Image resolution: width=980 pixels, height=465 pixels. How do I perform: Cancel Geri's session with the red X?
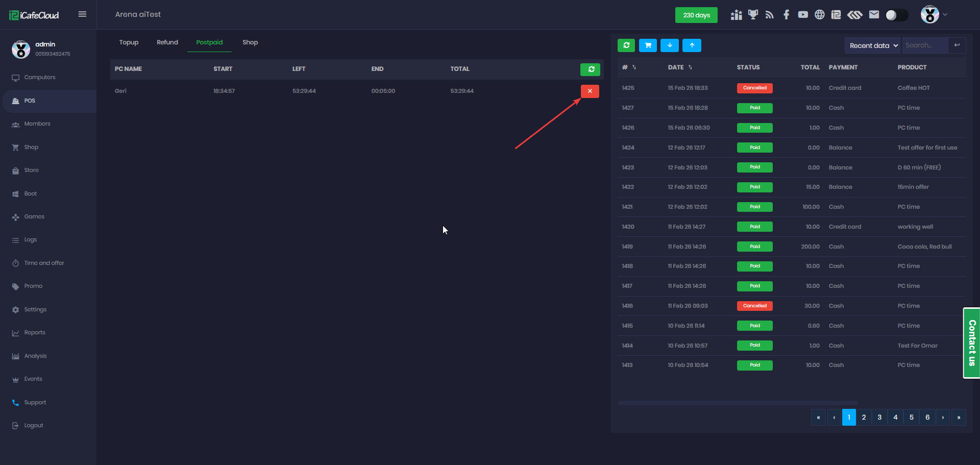tap(590, 91)
